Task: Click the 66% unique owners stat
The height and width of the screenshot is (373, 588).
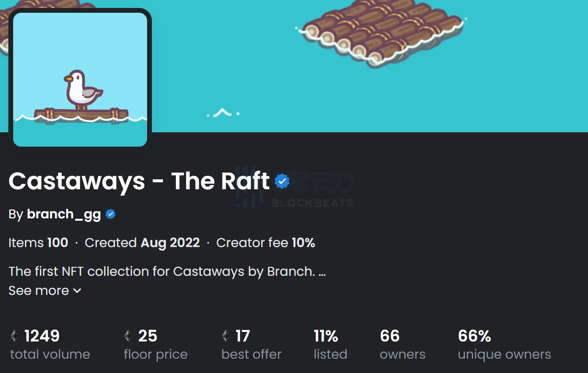Action: click(474, 336)
